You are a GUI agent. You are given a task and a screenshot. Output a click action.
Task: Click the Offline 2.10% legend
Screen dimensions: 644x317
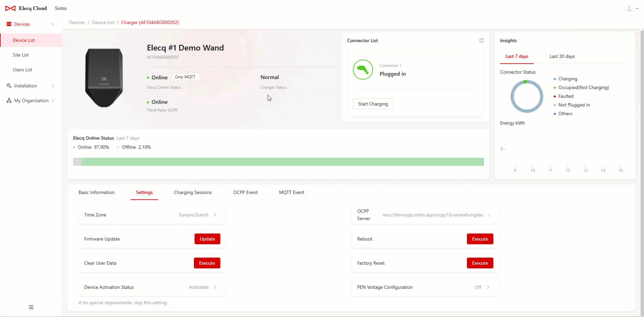click(134, 147)
